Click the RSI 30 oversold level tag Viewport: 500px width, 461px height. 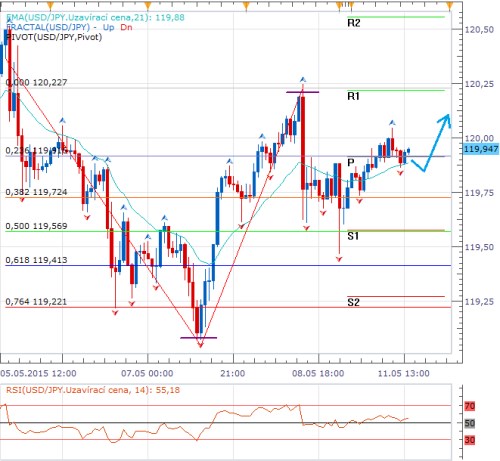point(470,440)
